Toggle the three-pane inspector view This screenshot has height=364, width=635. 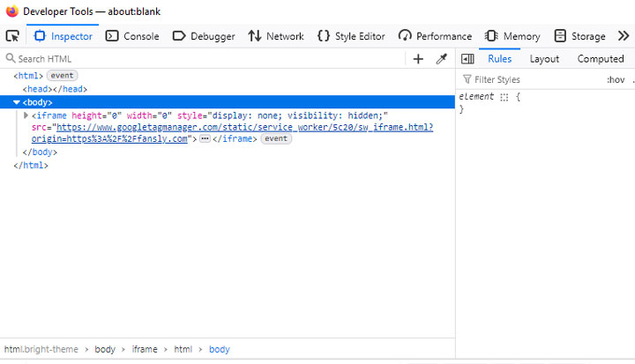click(x=467, y=59)
